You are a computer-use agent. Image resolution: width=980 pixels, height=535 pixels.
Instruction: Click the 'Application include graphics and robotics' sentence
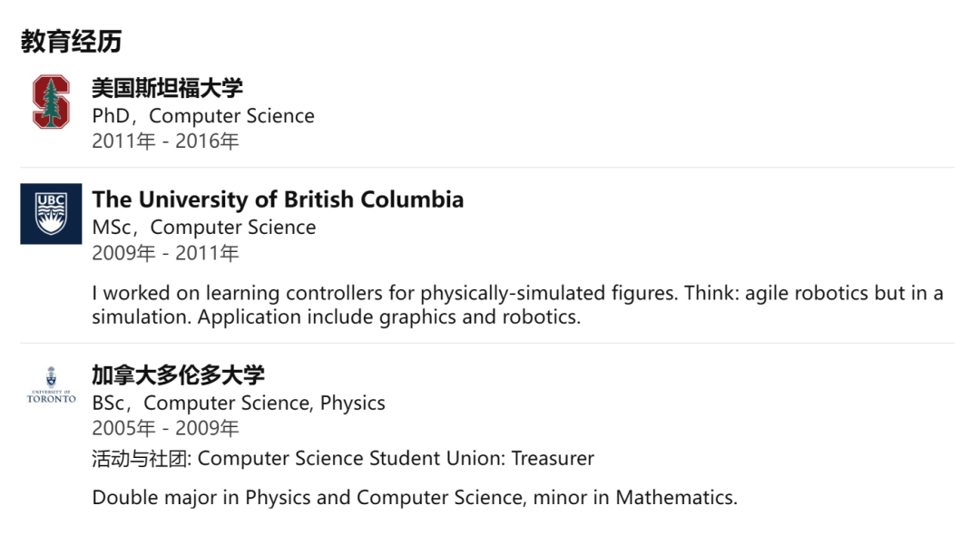pyautogui.click(x=388, y=317)
